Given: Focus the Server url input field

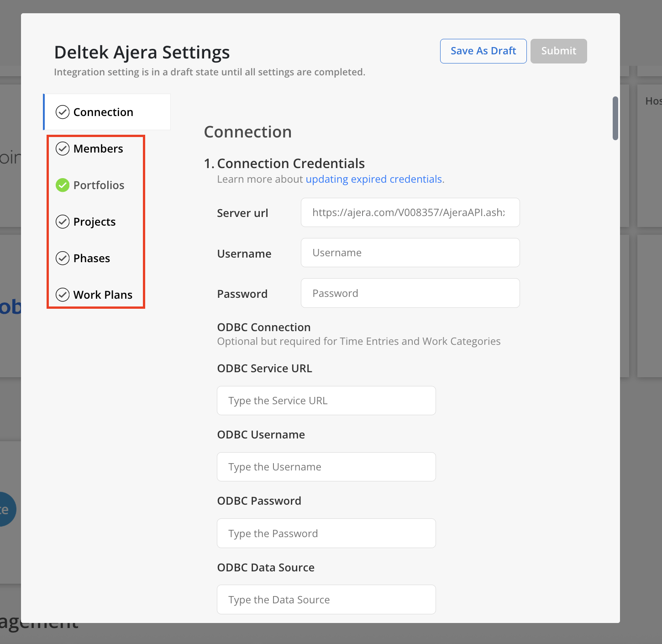Looking at the screenshot, I should coord(410,212).
